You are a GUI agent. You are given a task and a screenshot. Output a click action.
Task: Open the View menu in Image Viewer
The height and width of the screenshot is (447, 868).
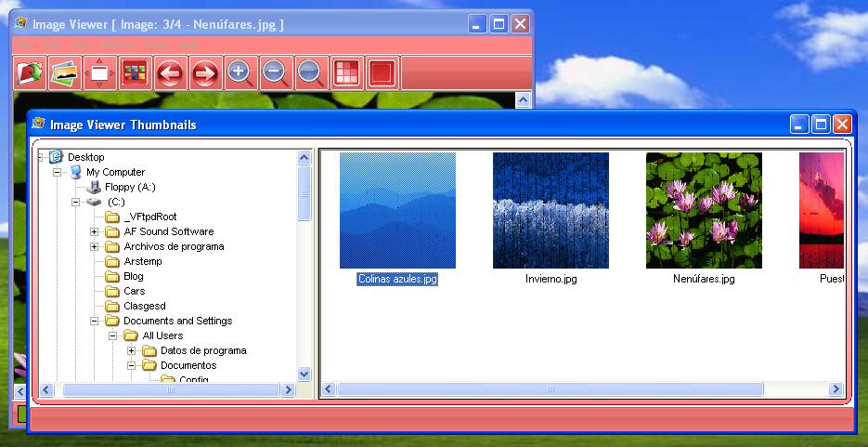[82, 45]
